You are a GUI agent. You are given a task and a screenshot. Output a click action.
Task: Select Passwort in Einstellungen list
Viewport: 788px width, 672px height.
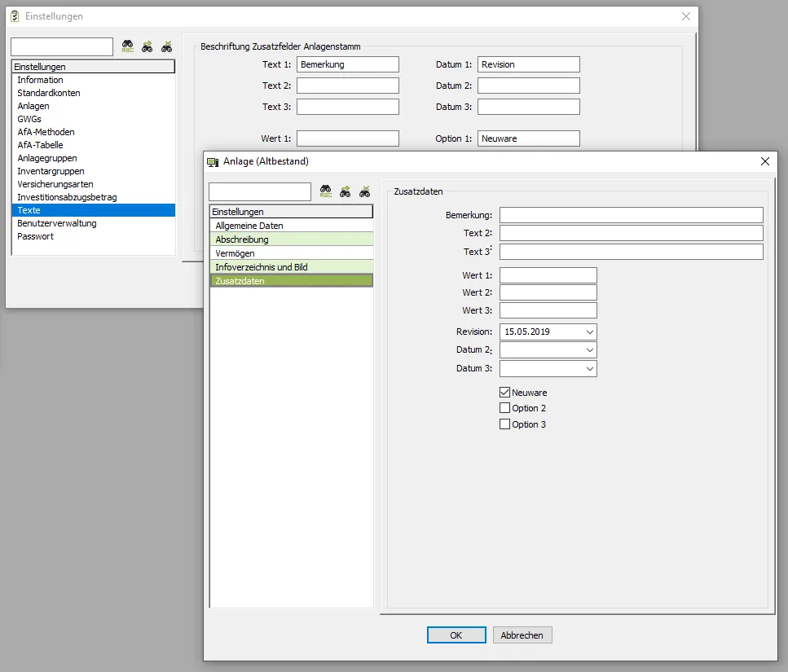94,236
